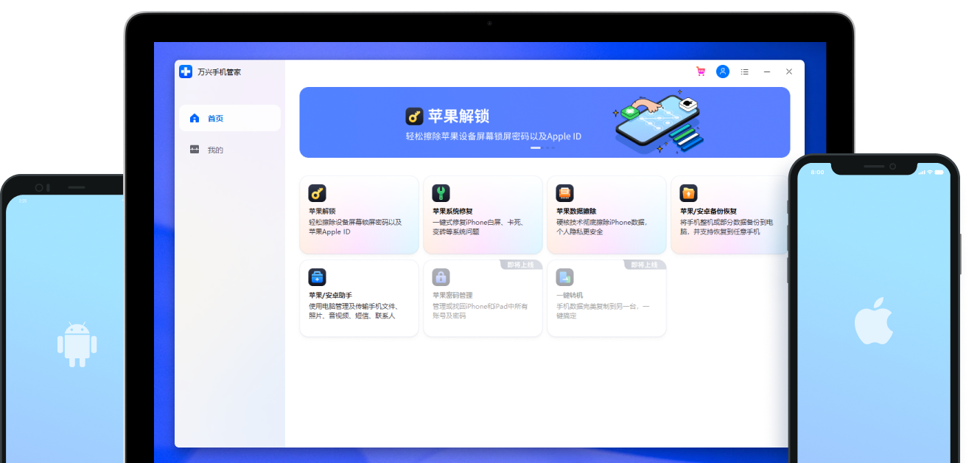980x463 pixels.
Task: Click the 万兴手机管家 title text
Action: 219,72
